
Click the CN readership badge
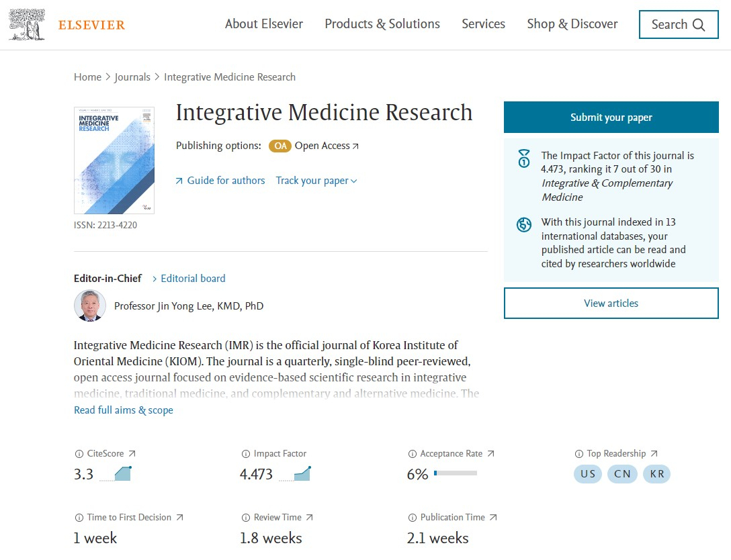pos(622,474)
